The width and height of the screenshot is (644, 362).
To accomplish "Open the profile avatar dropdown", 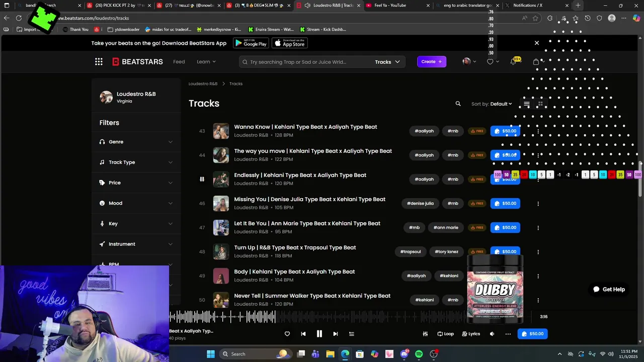I will pos(469,62).
